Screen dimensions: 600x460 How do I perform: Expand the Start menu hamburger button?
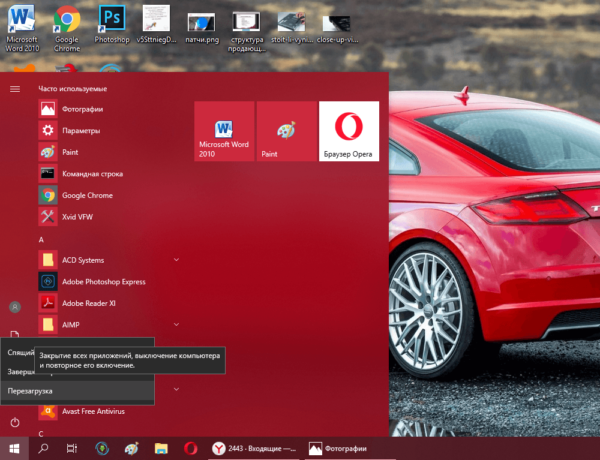pyautogui.click(x=15, y=89)
